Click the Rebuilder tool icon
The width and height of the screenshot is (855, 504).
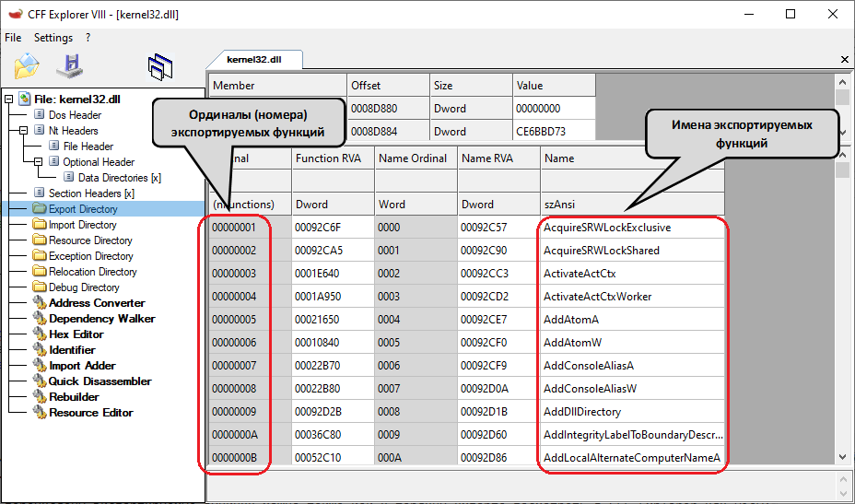coord(40,396)
